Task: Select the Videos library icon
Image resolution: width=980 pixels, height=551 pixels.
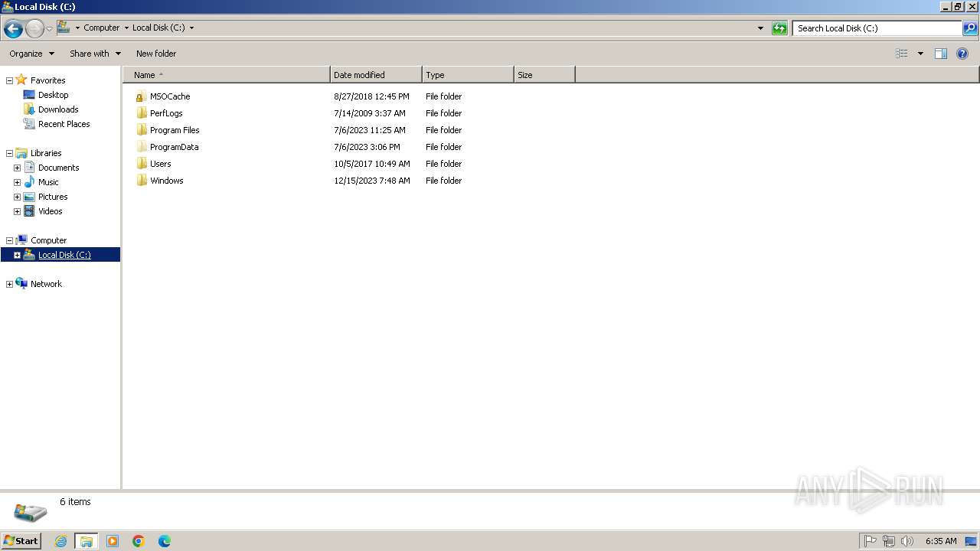Action: pos(30,211)
